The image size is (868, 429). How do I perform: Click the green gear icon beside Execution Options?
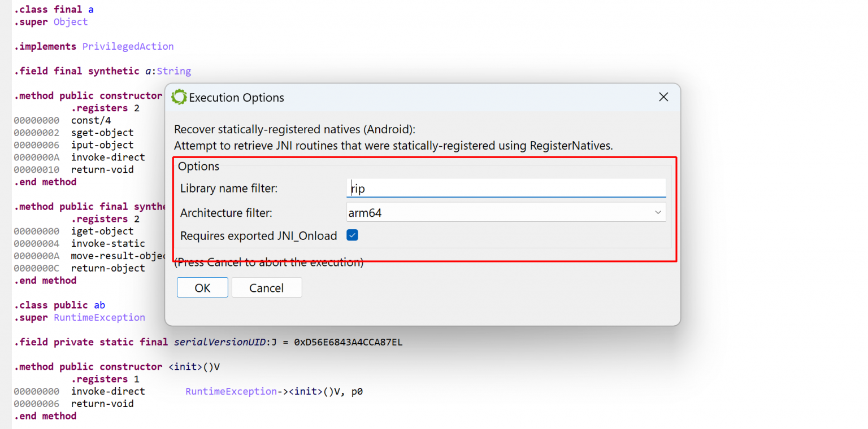[179, 97]
